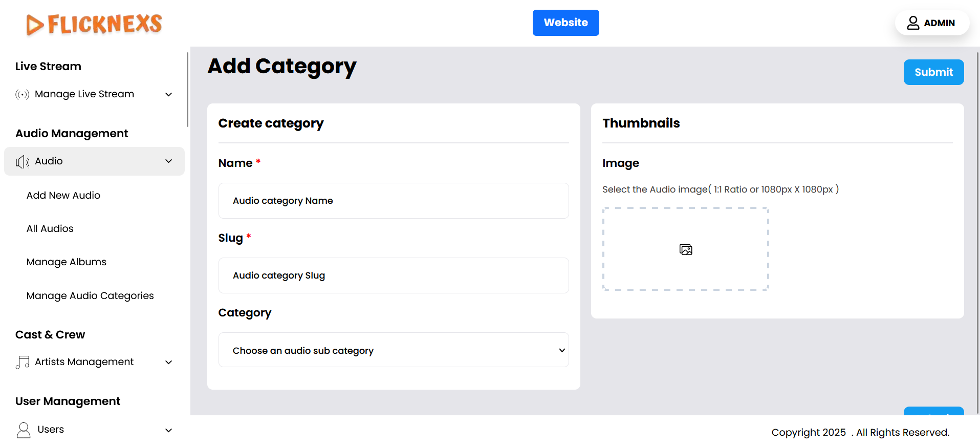Viewport: 980px width, 446px height.
Task: Expand the Artists Management chevron
Action: click(x=168, y=363)
